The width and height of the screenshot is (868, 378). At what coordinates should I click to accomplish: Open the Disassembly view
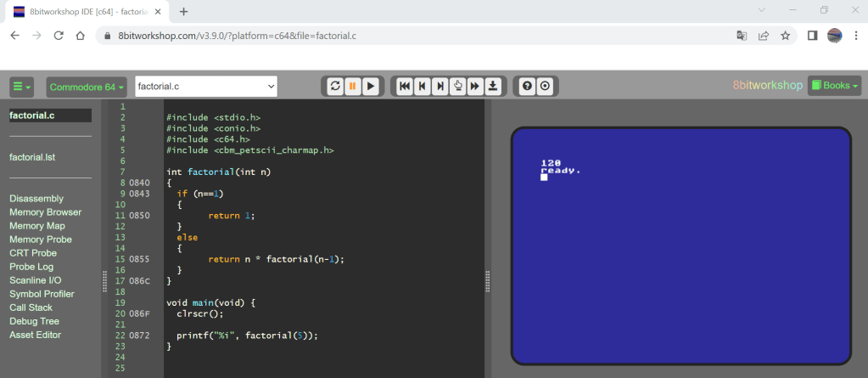point(36,199)
